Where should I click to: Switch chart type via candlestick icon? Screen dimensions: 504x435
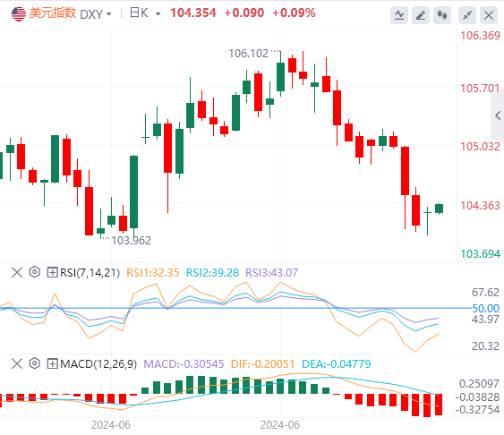point(442,15)
